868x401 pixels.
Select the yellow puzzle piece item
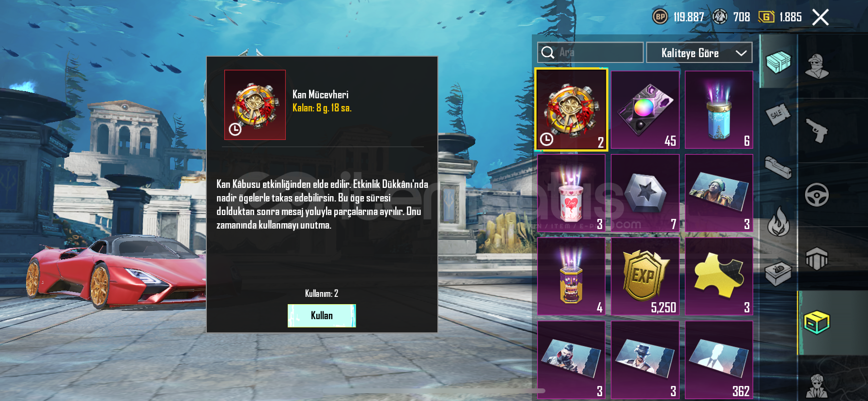[719, 277]
